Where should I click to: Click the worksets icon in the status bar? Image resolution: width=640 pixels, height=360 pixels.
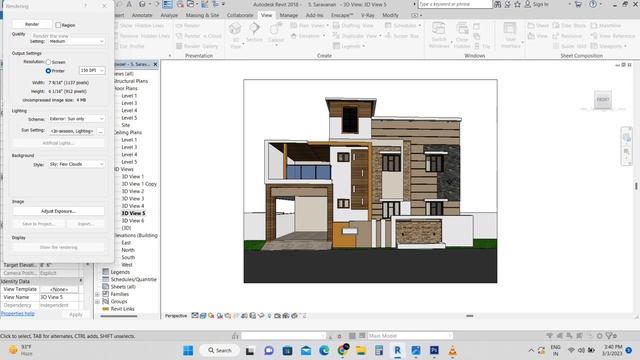tap(235, 336)
